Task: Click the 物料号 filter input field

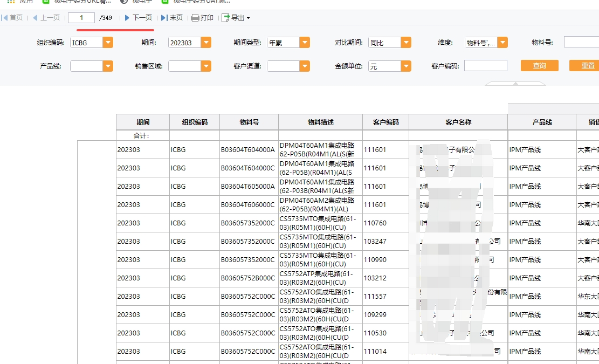Action: [581, 42]
